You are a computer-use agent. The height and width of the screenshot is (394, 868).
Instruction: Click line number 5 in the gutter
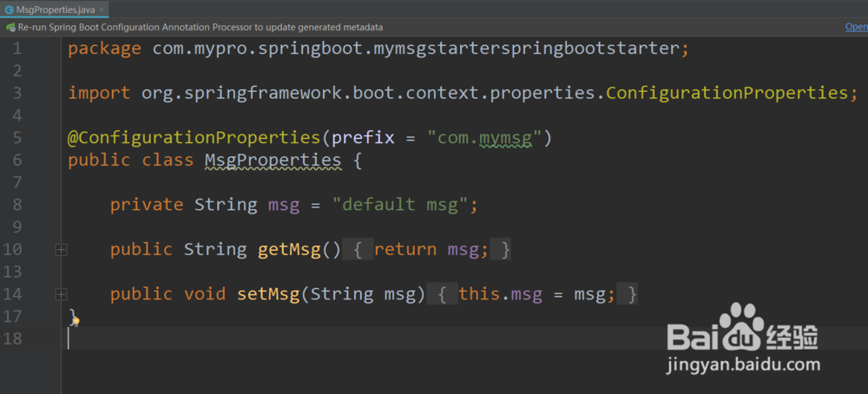pyautogui.click(x=16, y=138)
